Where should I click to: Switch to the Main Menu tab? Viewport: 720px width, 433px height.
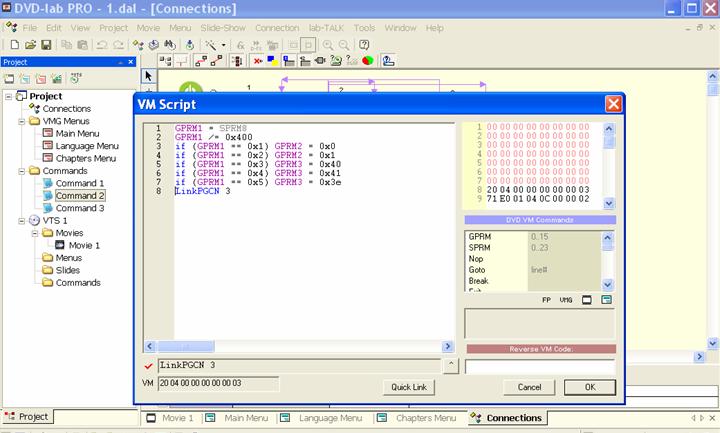click(238, 418)
